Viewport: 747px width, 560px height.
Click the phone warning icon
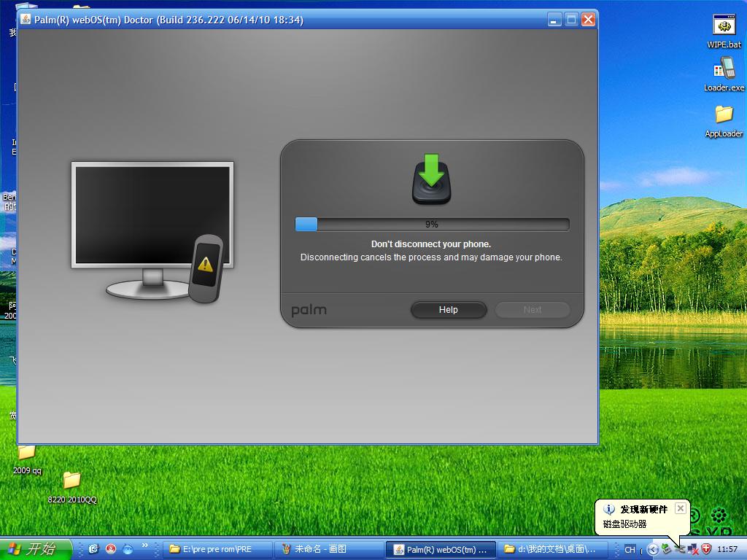[205, 268]
